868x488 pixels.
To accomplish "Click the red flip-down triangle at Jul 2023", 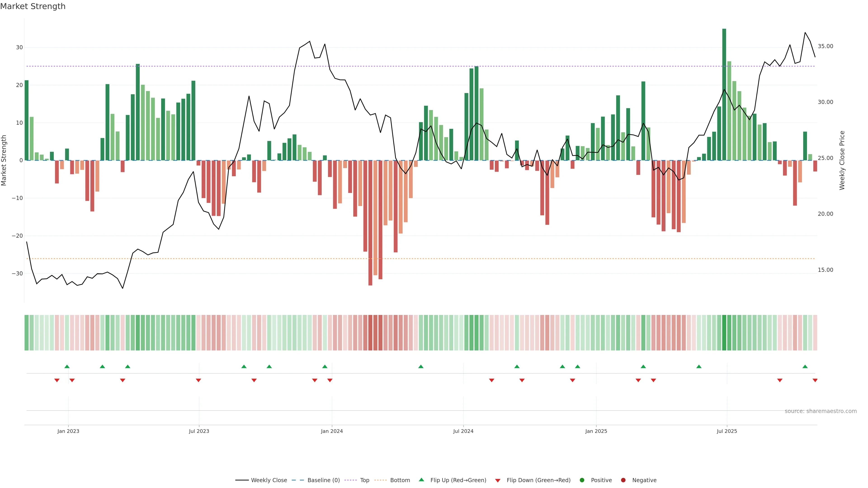I will pyautogui.click(x=198, y=380).
